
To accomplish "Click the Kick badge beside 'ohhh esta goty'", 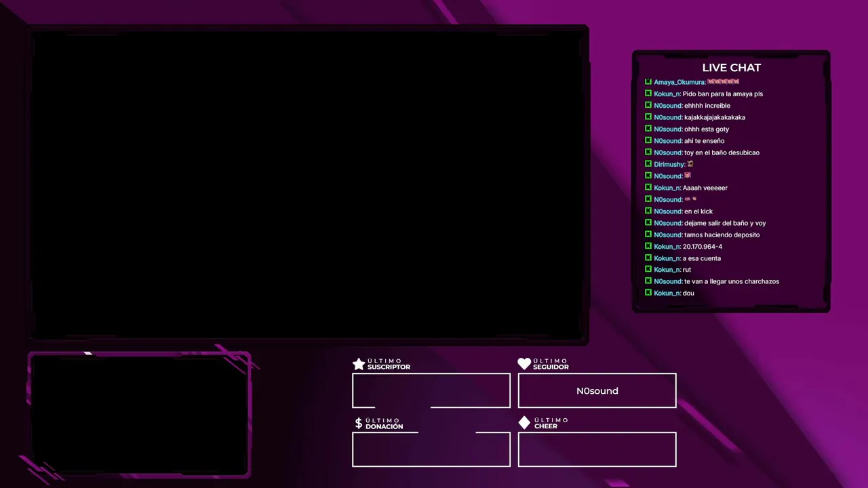I will [648, 129].
